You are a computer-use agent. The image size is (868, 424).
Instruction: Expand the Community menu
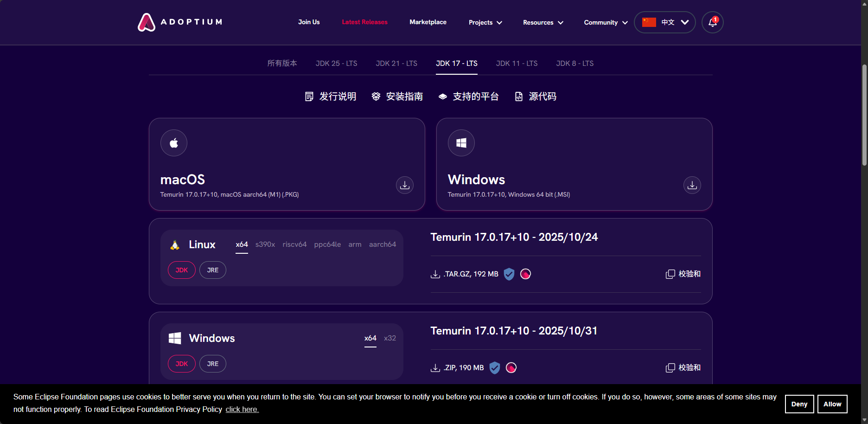pyautogui.click(x=606, y=22)
